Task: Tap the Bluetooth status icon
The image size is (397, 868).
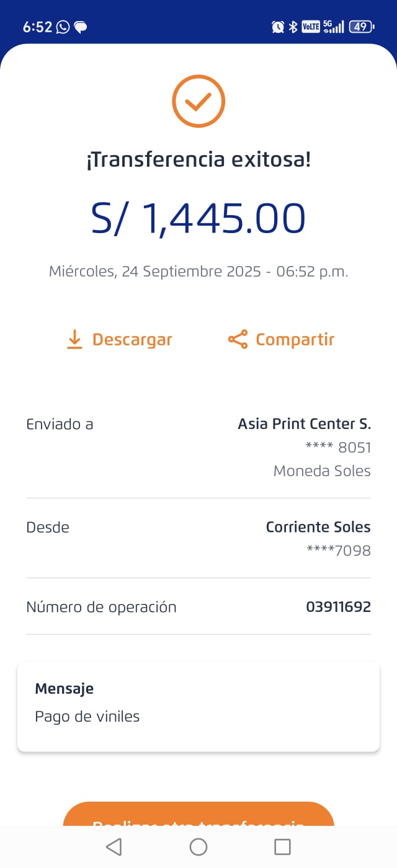Action: [x=293, y=27]
